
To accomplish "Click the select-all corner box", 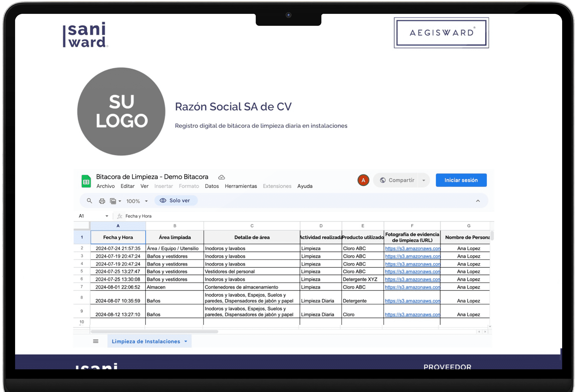I will point(82,226).
